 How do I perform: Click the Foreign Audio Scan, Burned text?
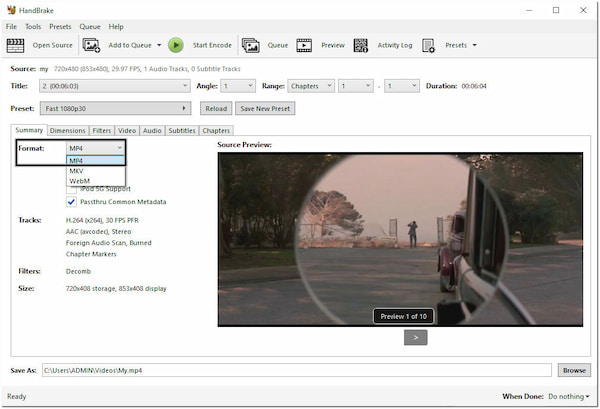click(x=109, y=243)
